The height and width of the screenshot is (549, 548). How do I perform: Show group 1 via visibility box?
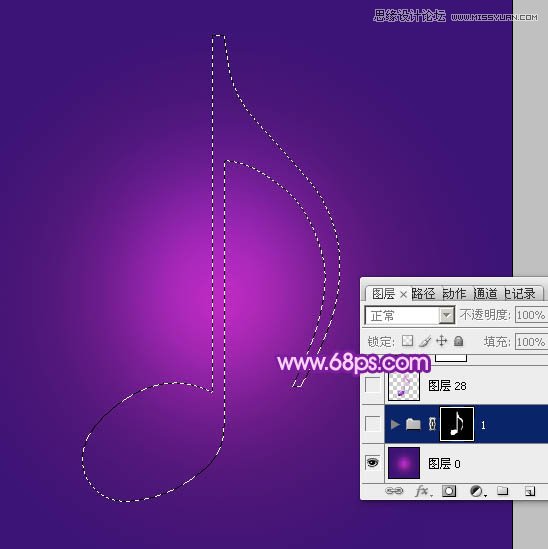coord(372,424)
